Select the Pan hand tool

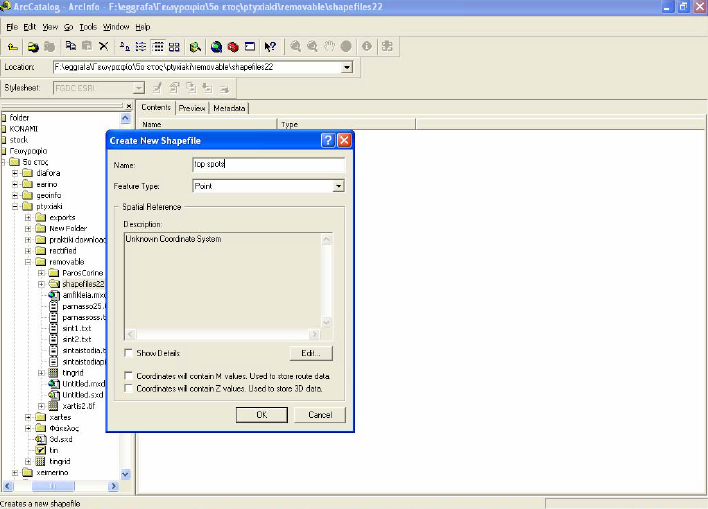click(329, 47)
